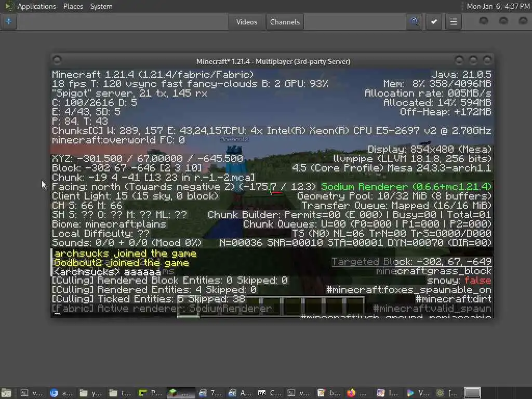This screenshot has width=532, height=399.
Task: Open the 'y...' folder taskbar item
Action: click(x=91, y=393)
